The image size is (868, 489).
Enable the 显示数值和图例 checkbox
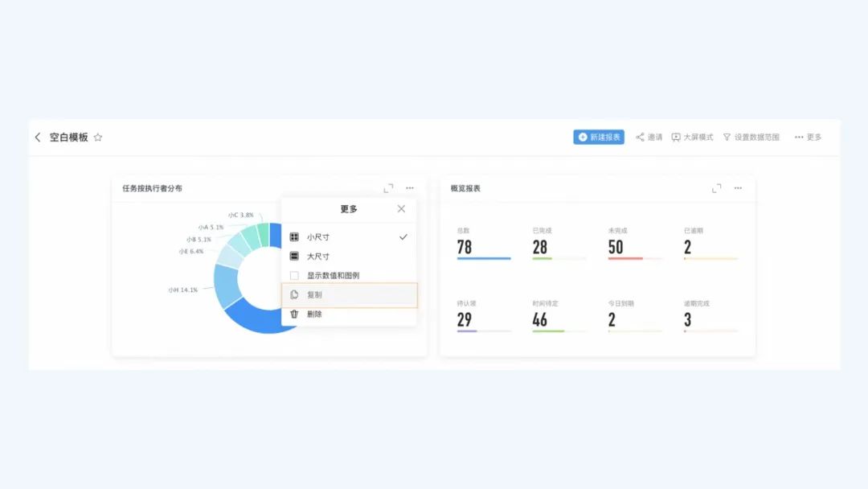[x=294, y=276]
